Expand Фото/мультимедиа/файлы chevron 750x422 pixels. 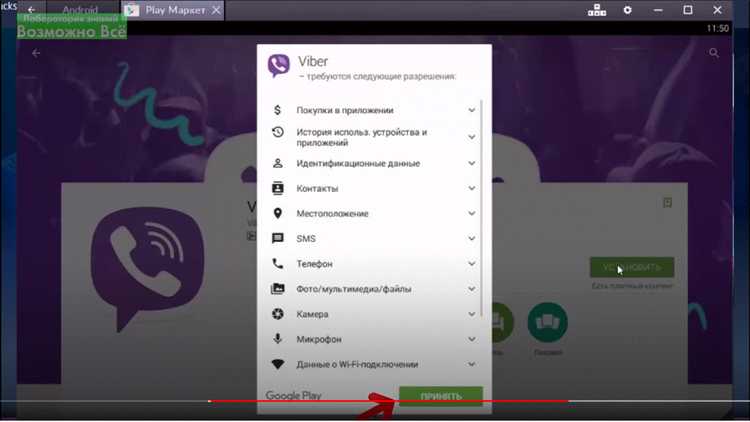tap(472, 289)
